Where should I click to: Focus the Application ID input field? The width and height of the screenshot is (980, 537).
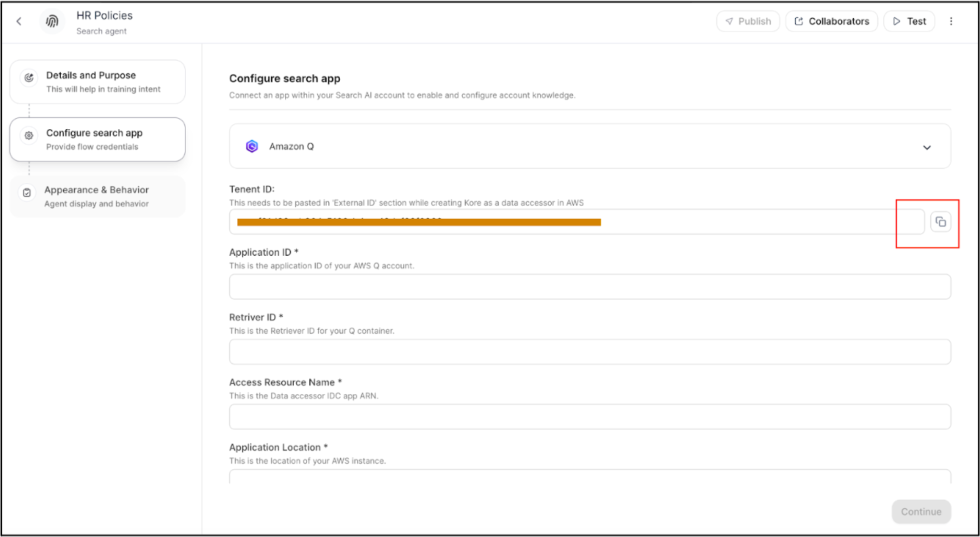589,287
